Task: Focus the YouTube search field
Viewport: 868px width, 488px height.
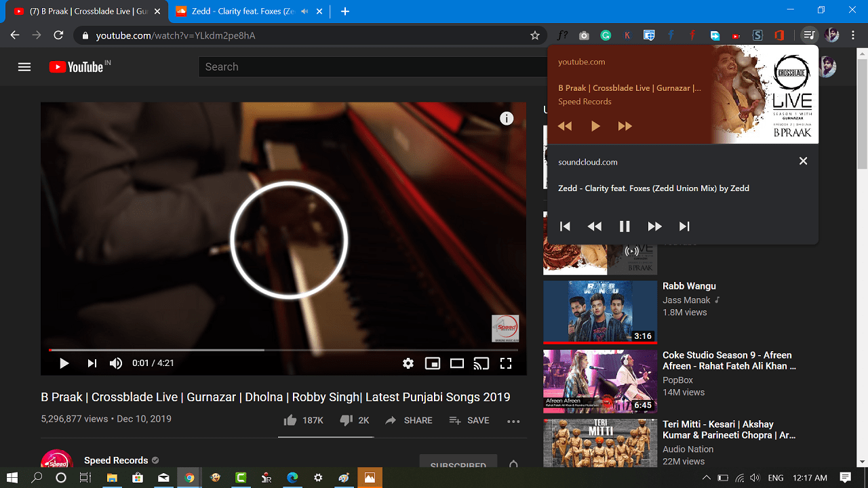Action: pos(372,66)
